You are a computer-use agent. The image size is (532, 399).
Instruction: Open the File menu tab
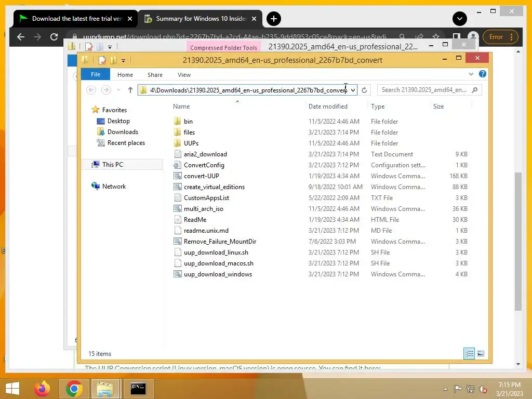(96, 74)
